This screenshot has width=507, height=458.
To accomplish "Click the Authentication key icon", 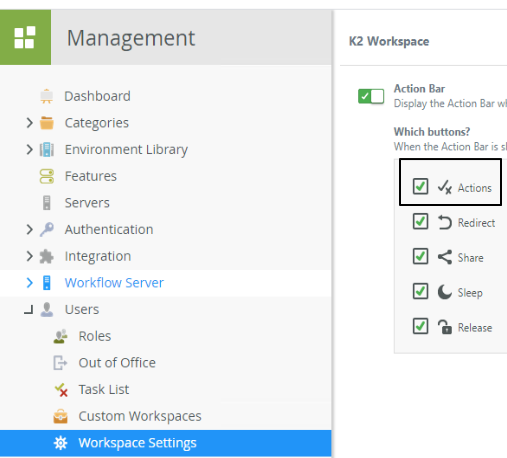I will (47, 229).
